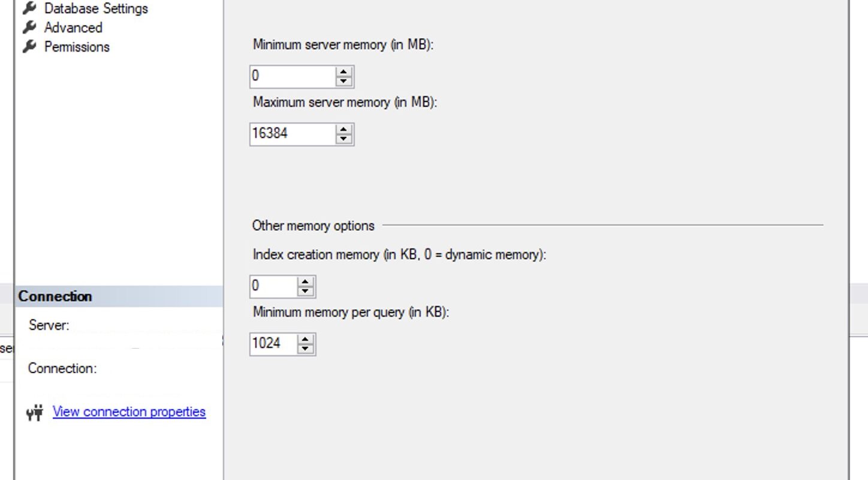Increase Minimum server memory with up arrow
Viewport: 868px width, 480px height.
pos(343,71)
